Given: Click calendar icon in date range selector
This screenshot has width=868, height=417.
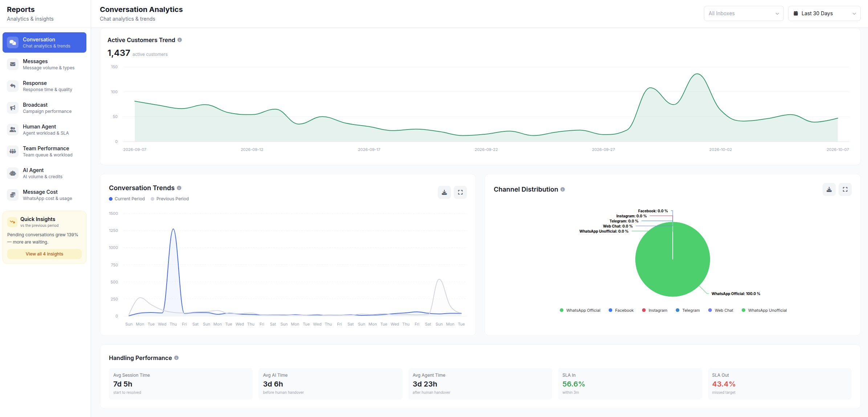Looking at the screenshot, I should 796,13.
